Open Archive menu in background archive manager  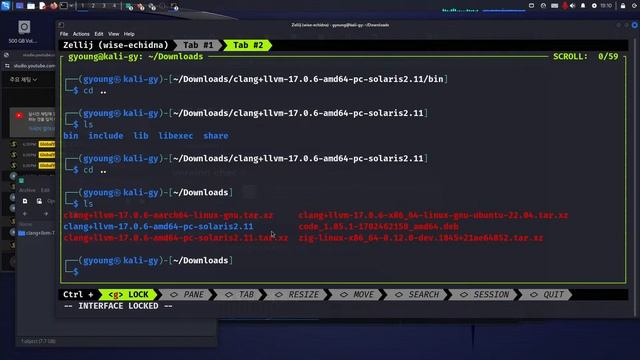(x=27, y=190)
